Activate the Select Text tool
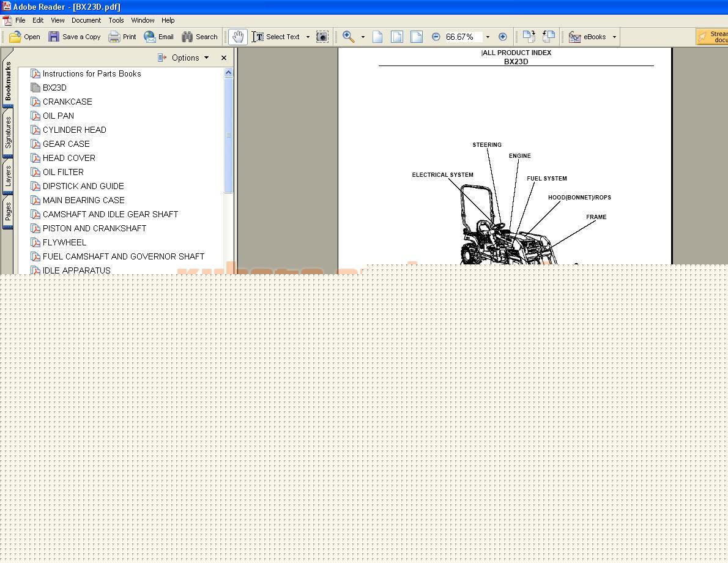This screenshot has width=728, height=563. [x=276, y=37]
